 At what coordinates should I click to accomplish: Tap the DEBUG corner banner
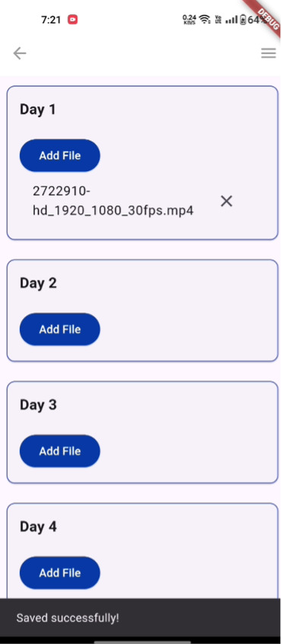267,14
